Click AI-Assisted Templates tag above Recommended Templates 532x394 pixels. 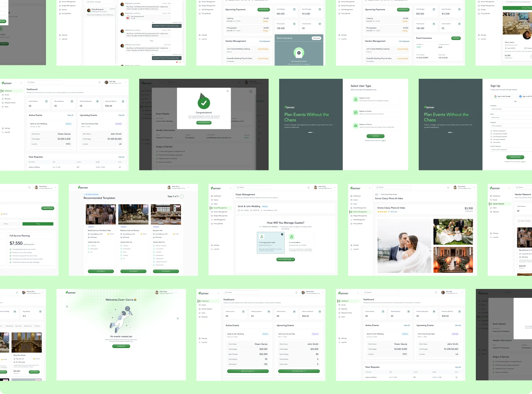click(x=91, y=194)
